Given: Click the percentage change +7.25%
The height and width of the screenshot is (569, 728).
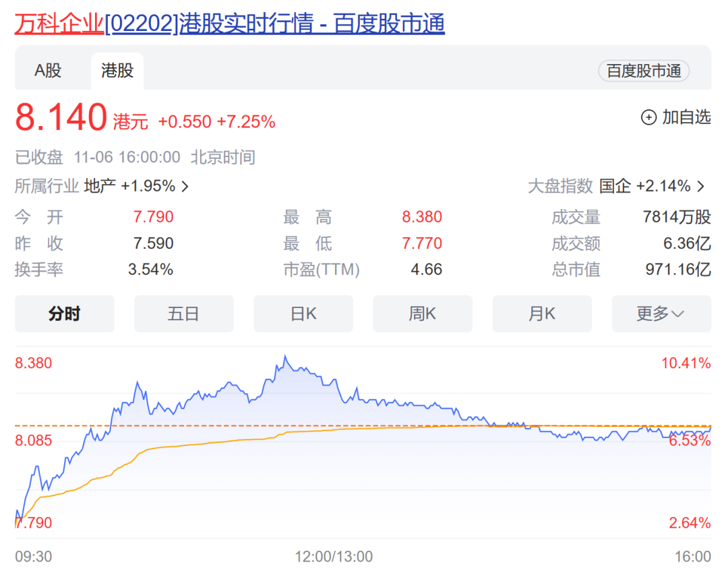Looking at the screenshot, I should pos(246,122).
